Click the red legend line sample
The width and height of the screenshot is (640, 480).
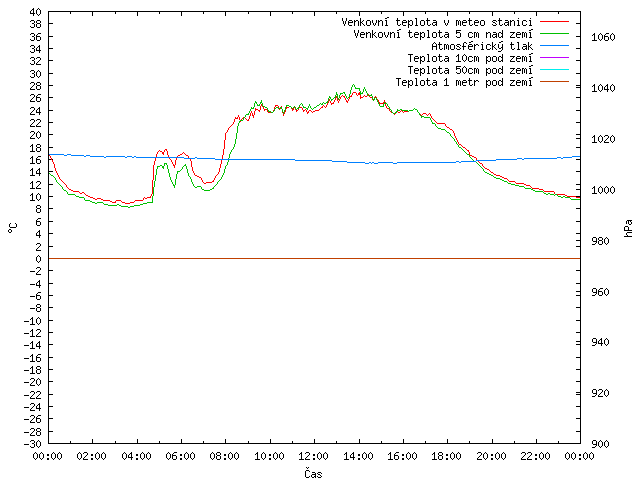[x=554, y=21]
